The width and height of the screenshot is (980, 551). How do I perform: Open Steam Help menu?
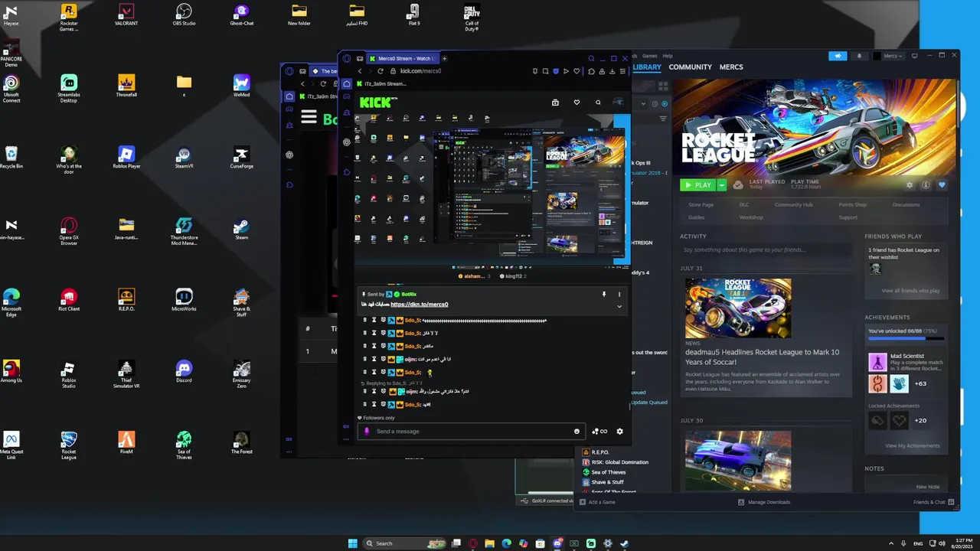[x=668, y=56]
